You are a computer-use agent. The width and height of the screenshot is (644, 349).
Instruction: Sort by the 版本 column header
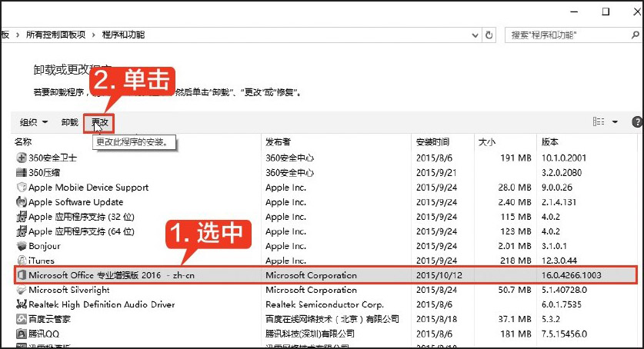[x=549, y=142]
